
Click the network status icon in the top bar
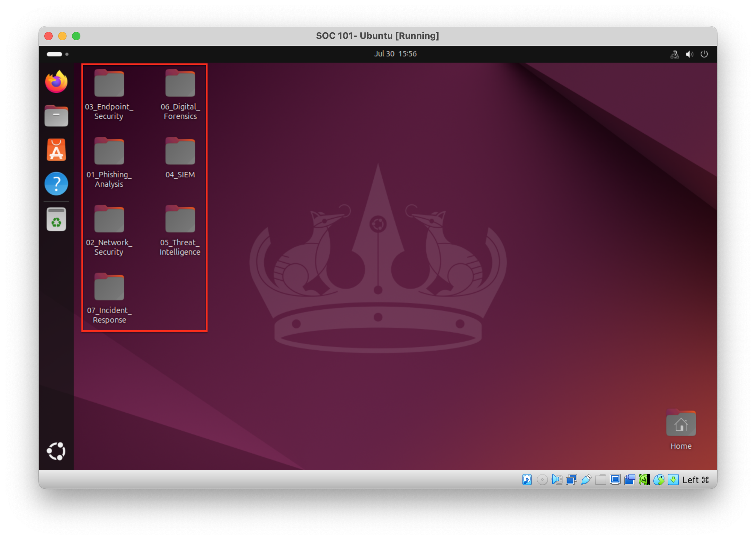tap(675, 54)
